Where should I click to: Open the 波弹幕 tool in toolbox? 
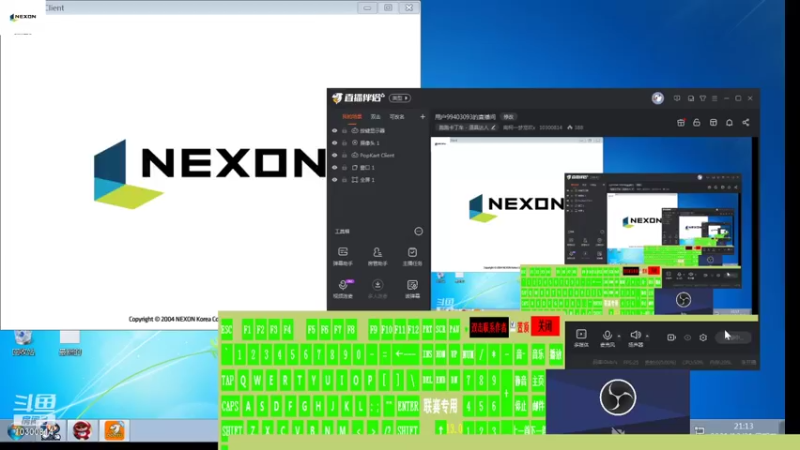point(412,288)
